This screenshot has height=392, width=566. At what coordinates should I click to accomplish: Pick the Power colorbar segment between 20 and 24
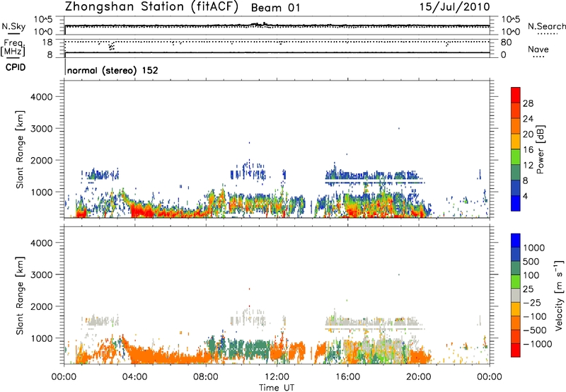[516, 126]
